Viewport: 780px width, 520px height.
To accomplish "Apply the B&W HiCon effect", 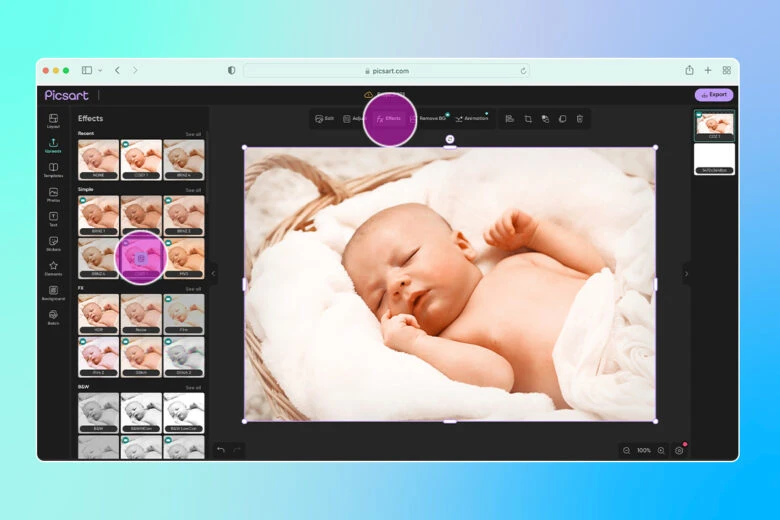I will 141,413.
